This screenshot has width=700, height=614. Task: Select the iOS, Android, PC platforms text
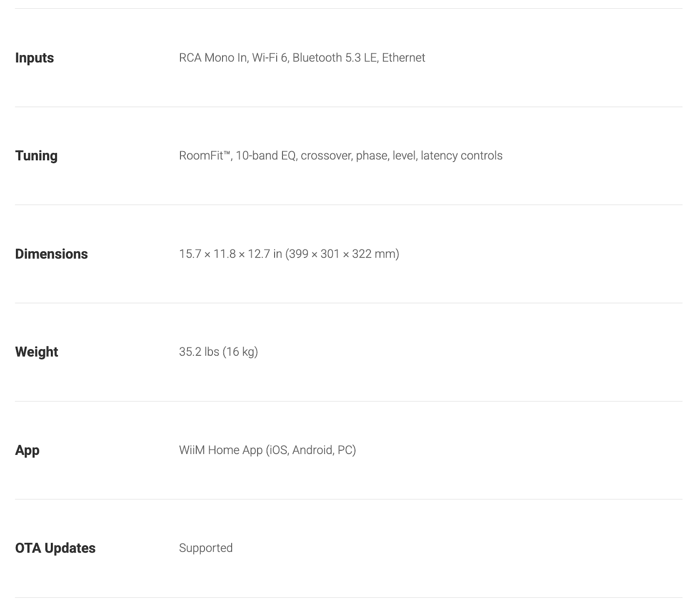click(311, 450)
